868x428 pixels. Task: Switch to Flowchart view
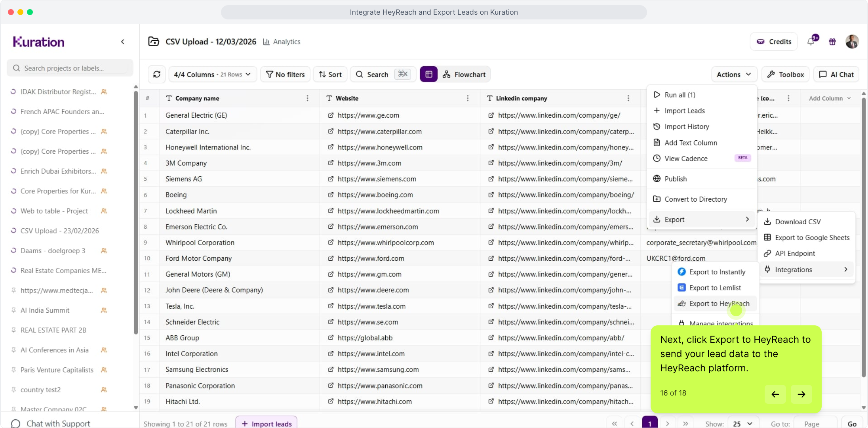pyautogui.click(x=464, y=74)
